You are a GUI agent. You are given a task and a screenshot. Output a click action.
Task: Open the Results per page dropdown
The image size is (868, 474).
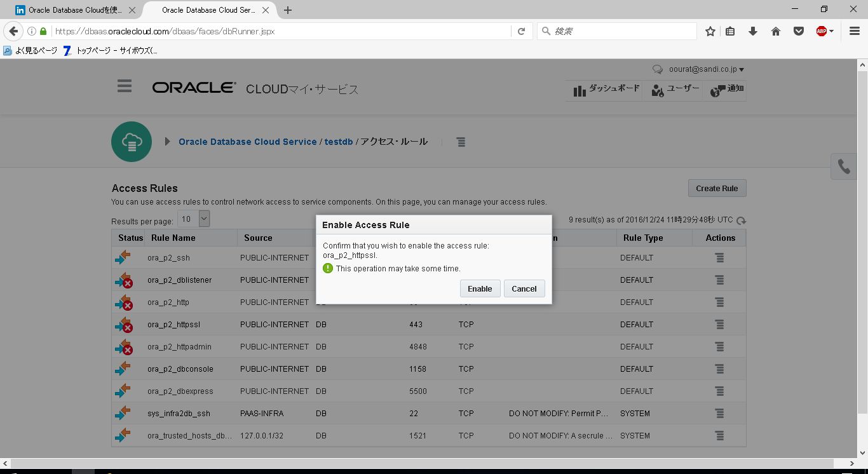click(193, 219)
